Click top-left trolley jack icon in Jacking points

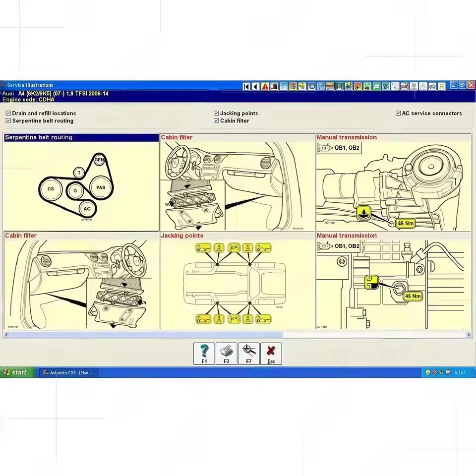point(203,248)
